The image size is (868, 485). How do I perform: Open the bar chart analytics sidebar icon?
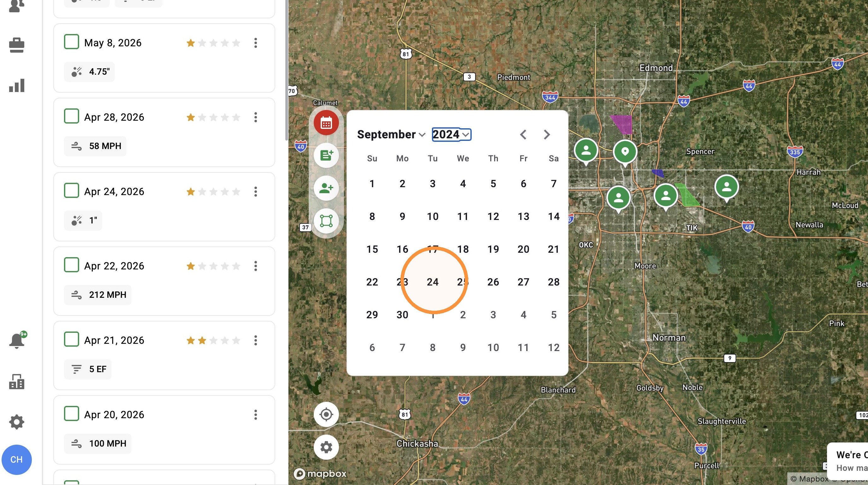16,85
